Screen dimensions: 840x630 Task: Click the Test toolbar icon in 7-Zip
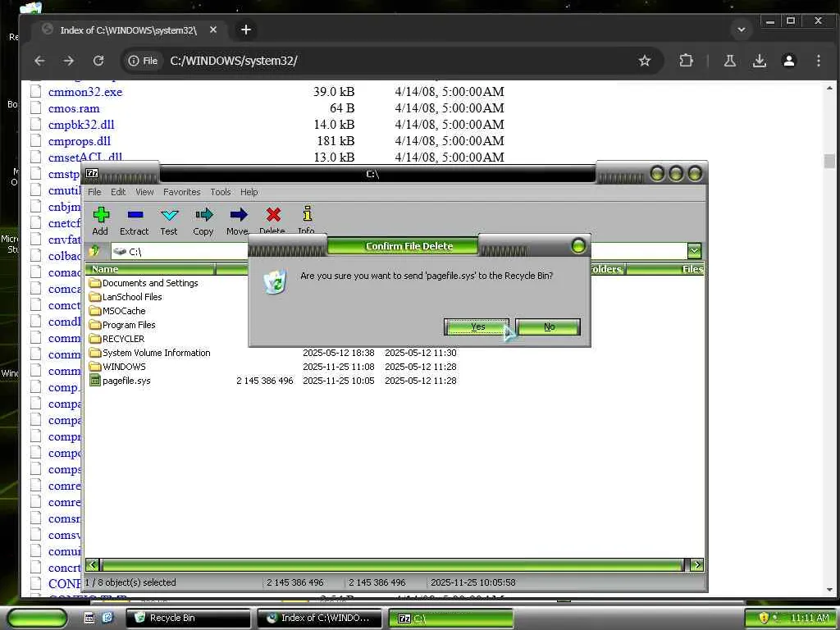[169, 216]
